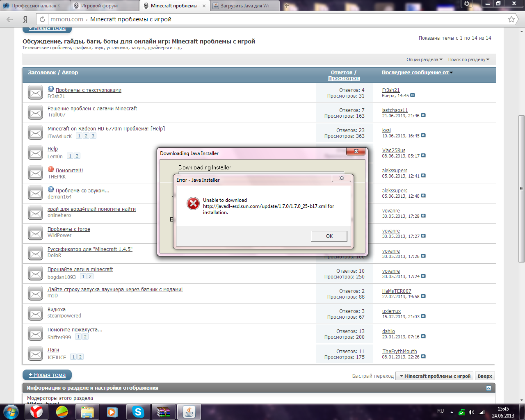Open the thread Руссификатор для Minecraft 1.4.5
The height and width of the screenshot is (420, 525).
pos(90,249)
